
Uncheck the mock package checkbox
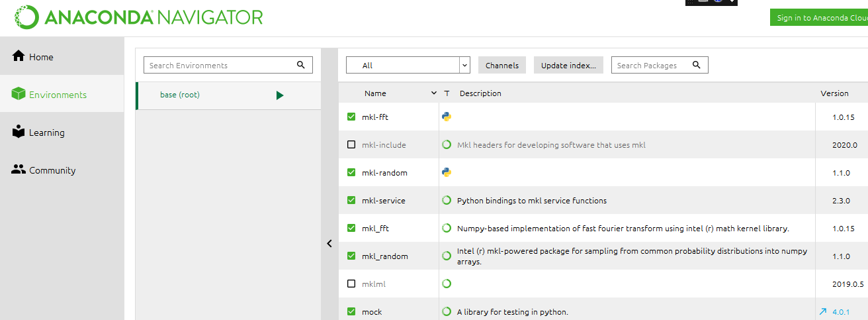click(351, 312)
